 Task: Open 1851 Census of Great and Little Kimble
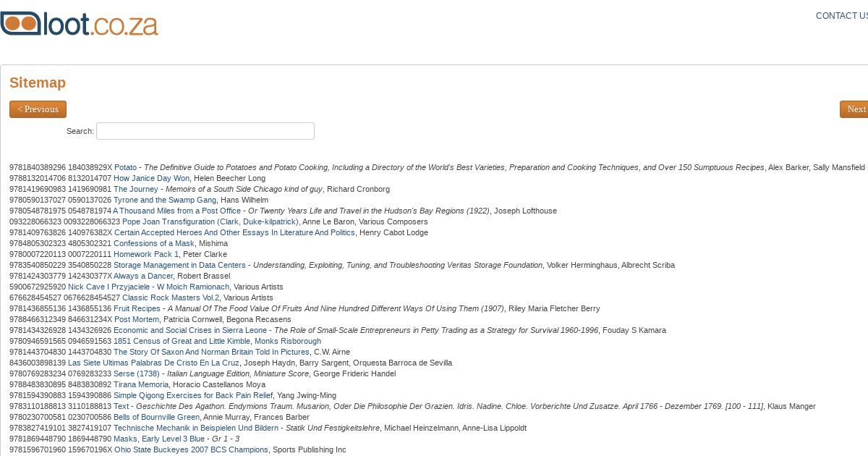[217, 341]
